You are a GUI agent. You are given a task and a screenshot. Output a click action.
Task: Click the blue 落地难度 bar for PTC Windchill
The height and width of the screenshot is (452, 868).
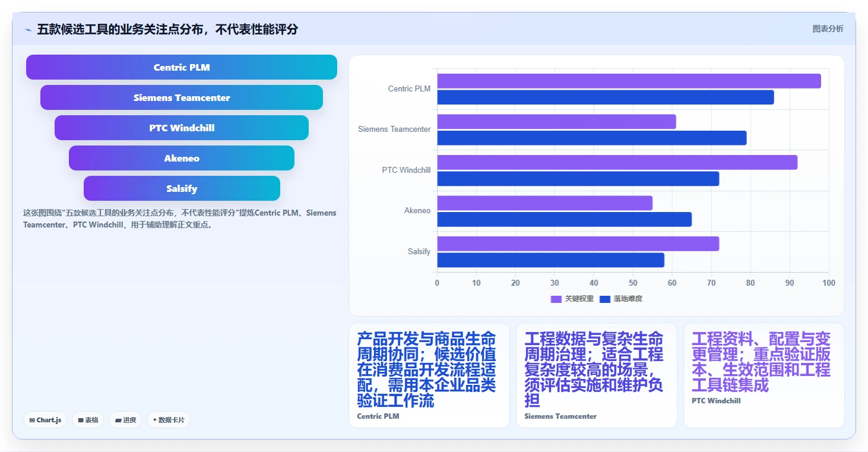point(578,179)
